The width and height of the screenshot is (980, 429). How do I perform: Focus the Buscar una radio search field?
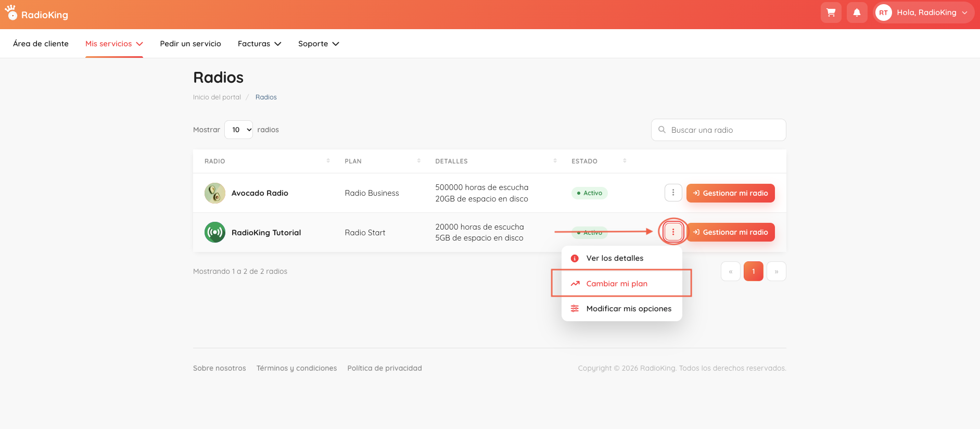pyautogui.click(x=718, y=130)
